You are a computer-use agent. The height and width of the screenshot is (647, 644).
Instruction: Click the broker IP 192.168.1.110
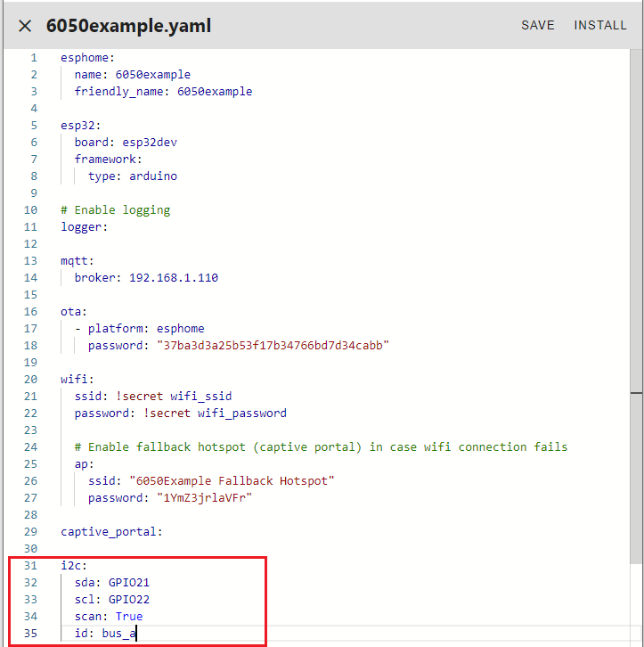coord(174,277)
